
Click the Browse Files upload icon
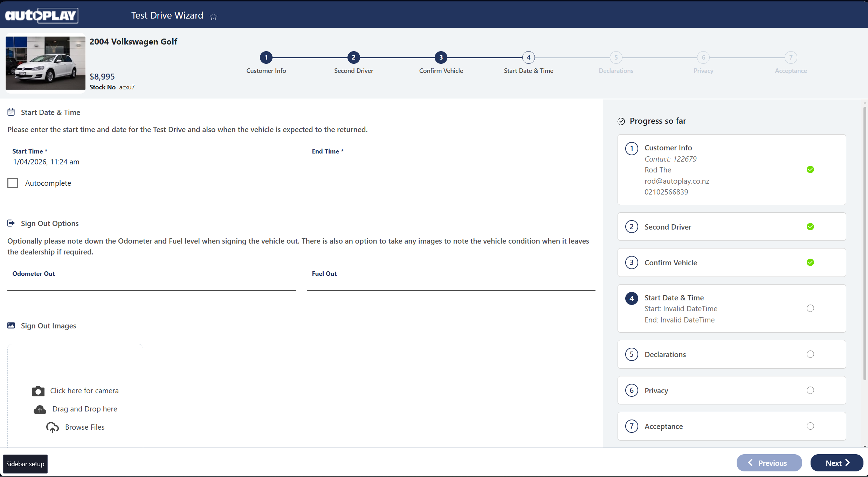tap(53, 427)
